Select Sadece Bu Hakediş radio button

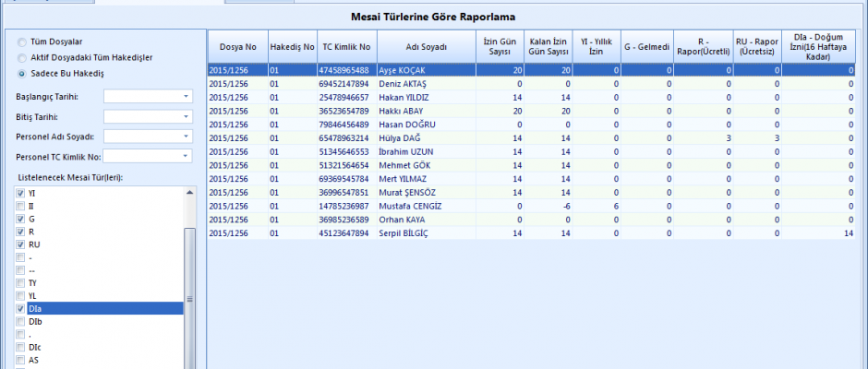(22, 72)
